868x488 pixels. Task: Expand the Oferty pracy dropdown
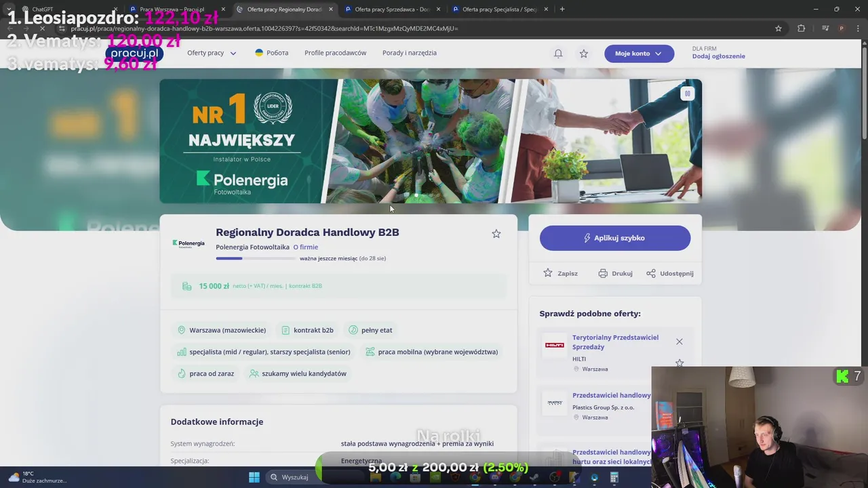212,53
